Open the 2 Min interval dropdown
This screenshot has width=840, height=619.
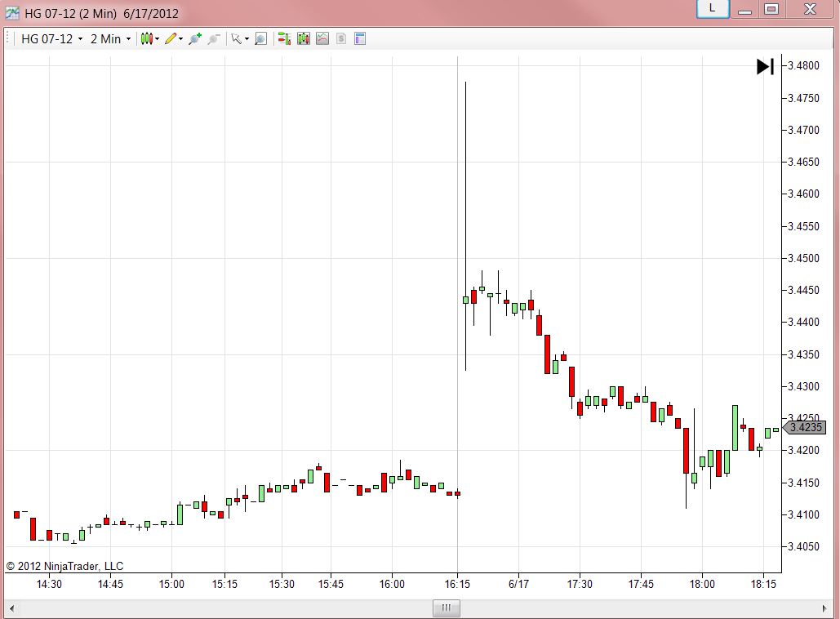coord(110,39)
